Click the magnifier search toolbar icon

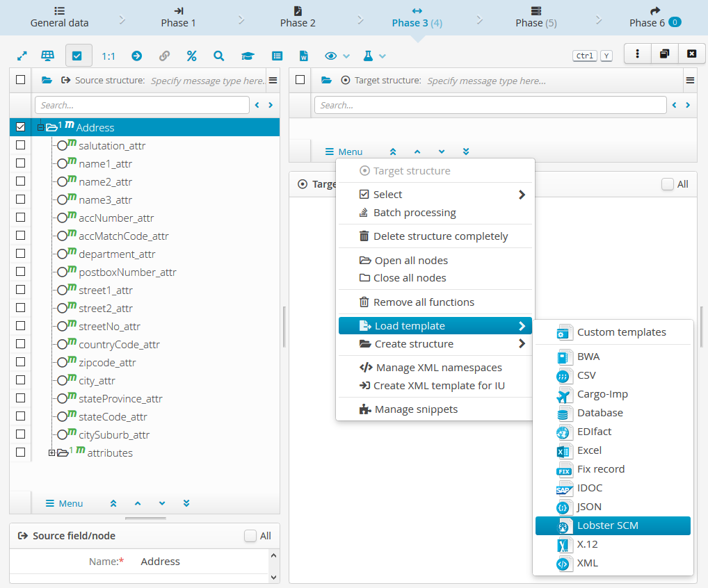218,56
